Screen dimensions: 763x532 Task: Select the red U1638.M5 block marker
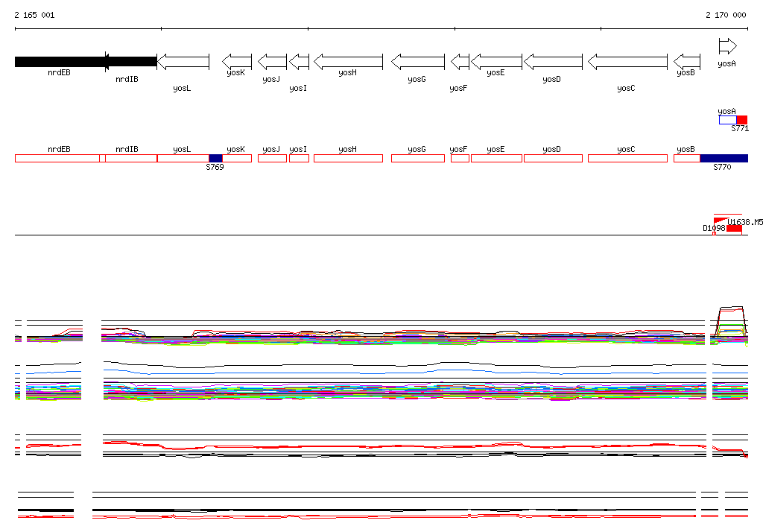[734, 229]
